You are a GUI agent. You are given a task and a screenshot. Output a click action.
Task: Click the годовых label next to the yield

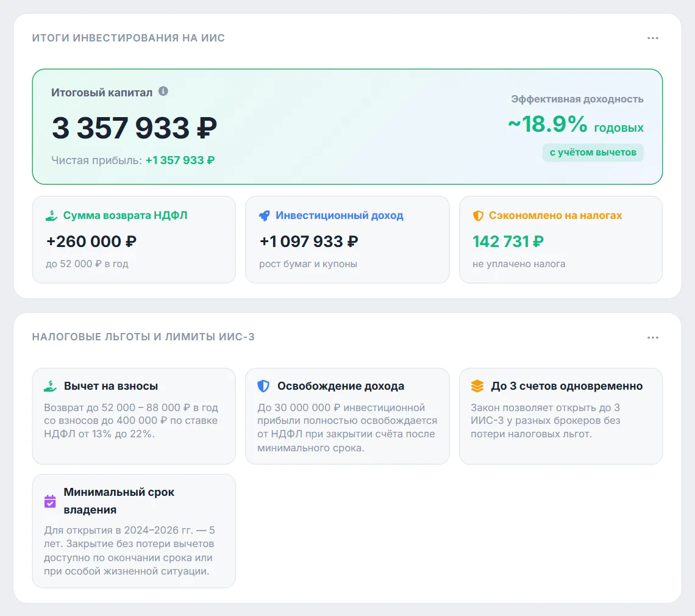(x=618, y=128)
